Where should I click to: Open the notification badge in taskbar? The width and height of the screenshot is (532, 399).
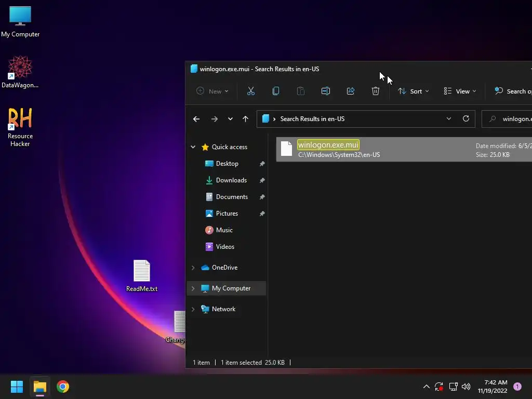pos(517,387)
